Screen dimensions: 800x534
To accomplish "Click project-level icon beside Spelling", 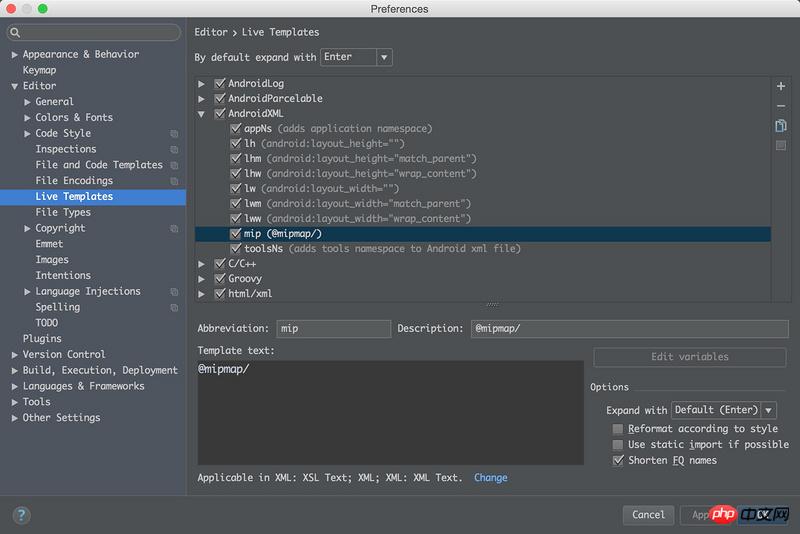I will tap(174, 308).
